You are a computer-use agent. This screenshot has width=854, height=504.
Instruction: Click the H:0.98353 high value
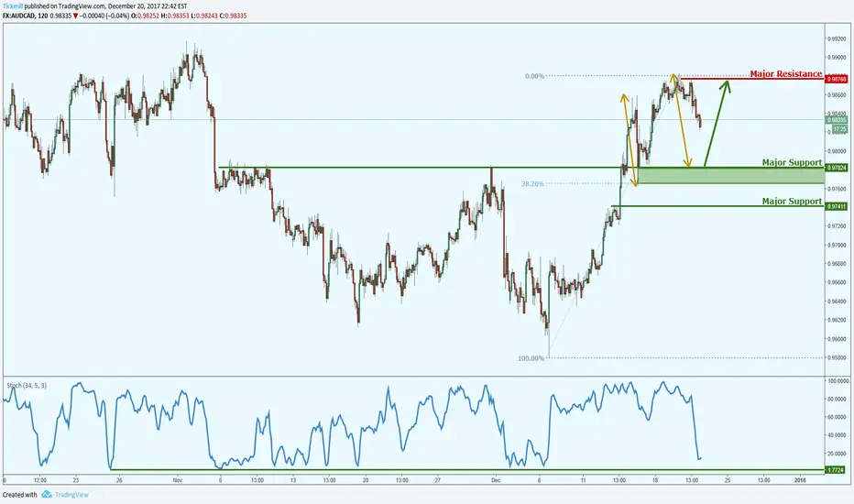pyautogui.click(x=175, y=16)
